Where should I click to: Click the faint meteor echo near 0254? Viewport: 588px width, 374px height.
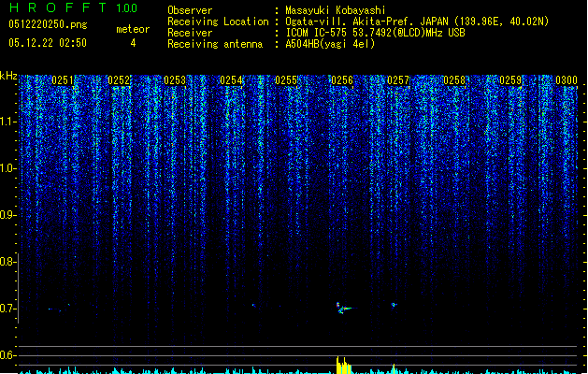click(x=254, y=306)
